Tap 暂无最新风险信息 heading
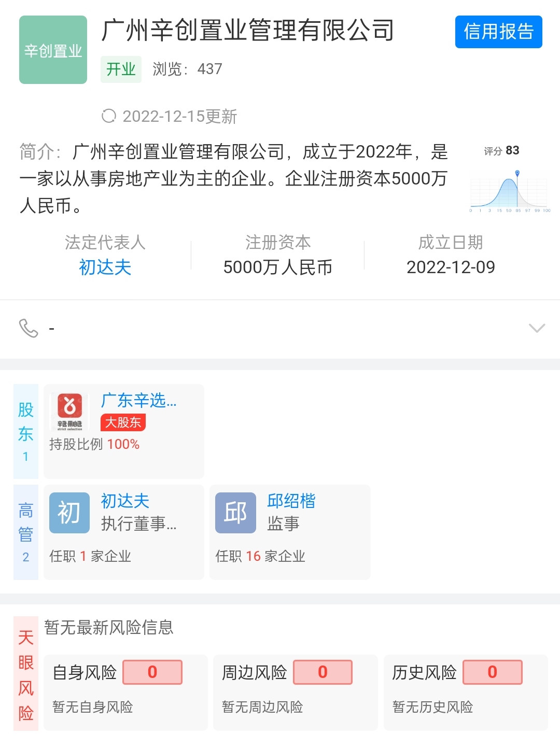Screen dimensions: 560x736 pos(109,628)
